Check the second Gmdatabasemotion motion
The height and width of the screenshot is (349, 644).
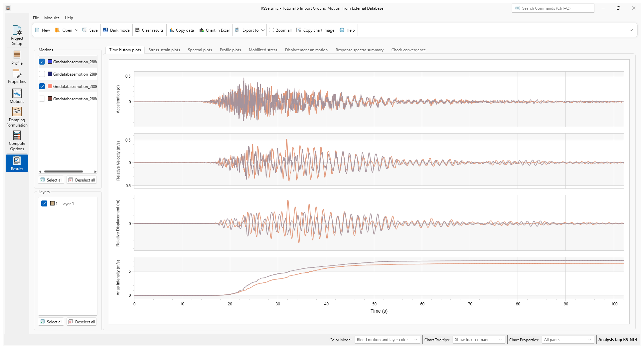(x=42, y=74)
